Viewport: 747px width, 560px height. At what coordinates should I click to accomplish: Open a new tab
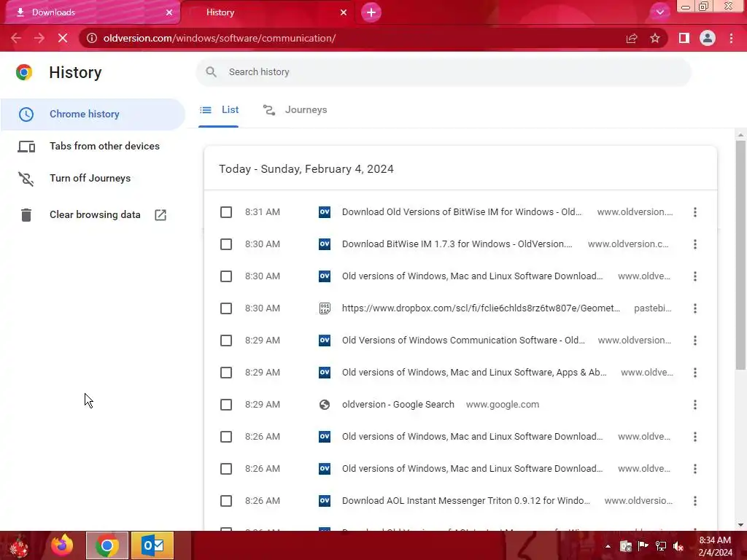371,12
